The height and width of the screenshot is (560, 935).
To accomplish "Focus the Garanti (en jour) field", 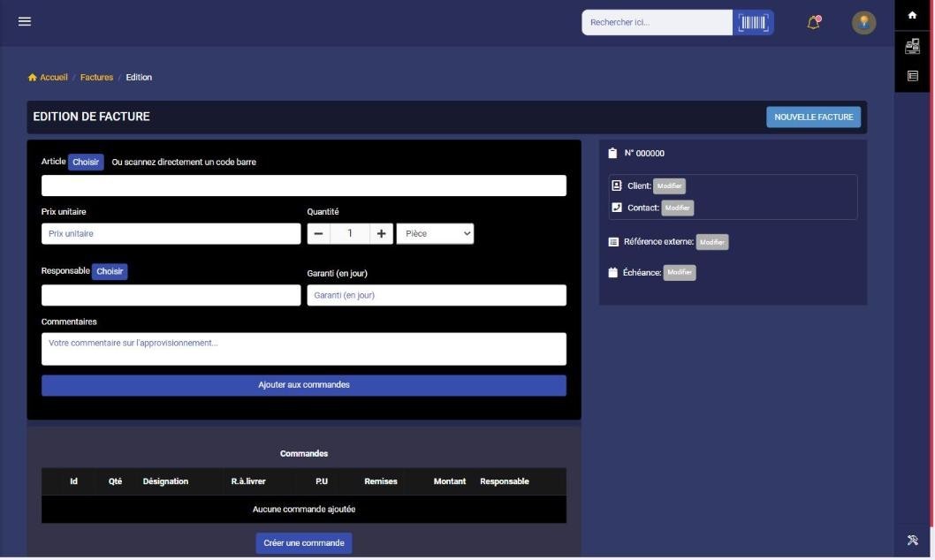I will pyautogui.click(x=437, y=295).
